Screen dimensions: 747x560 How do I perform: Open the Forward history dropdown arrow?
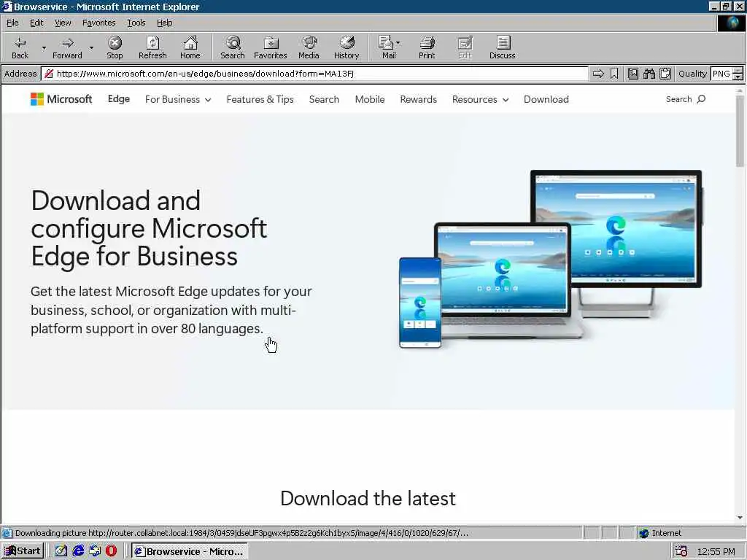pos(91,47)
